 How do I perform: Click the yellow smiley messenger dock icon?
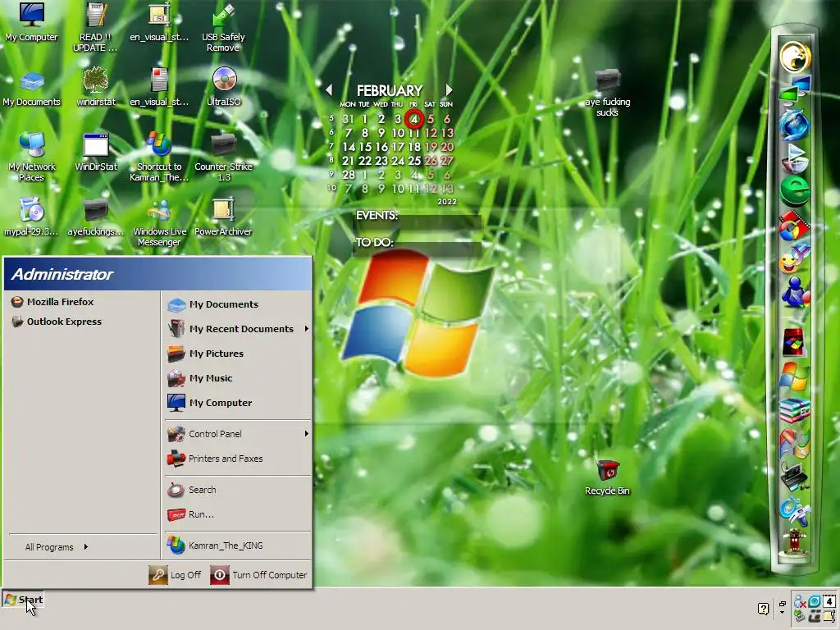click(x=794, y=259)
